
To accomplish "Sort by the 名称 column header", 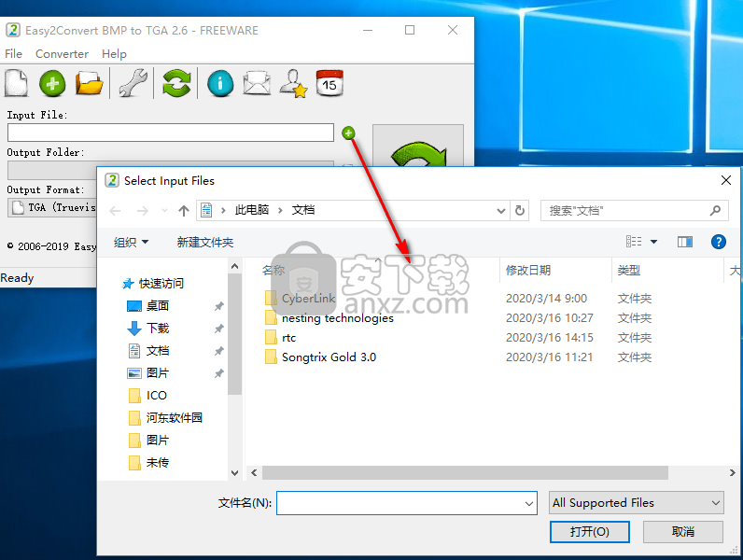I will pyautogui.click(x=273, y=271).
